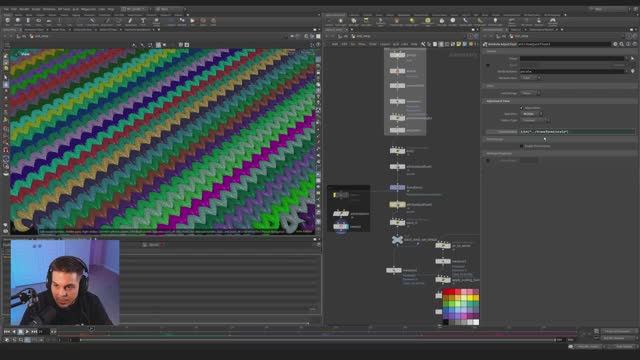Add a Gamepad Camera from the shelf

click(x=552, y=21)
